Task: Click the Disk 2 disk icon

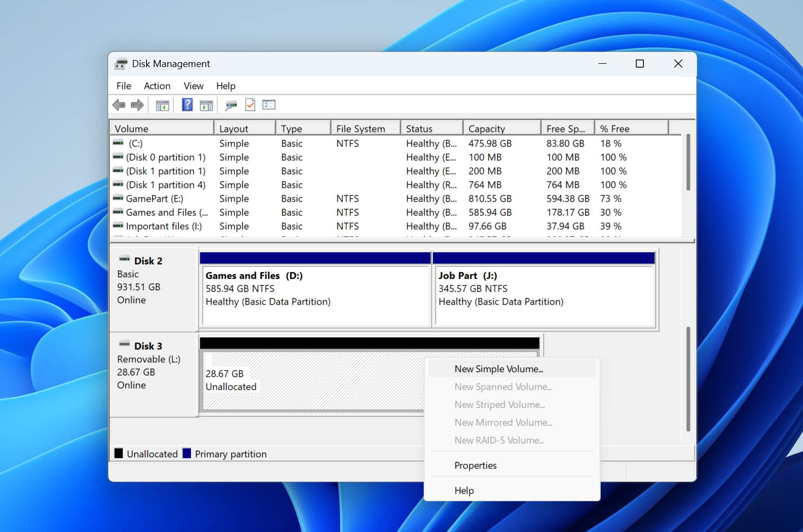Action: coord(124,259)
